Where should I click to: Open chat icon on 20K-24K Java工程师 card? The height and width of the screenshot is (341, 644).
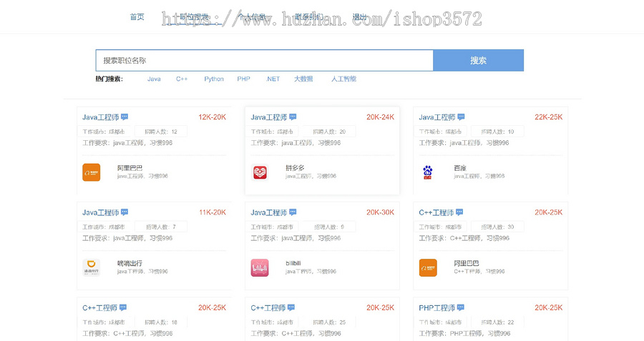pos(293,117)
